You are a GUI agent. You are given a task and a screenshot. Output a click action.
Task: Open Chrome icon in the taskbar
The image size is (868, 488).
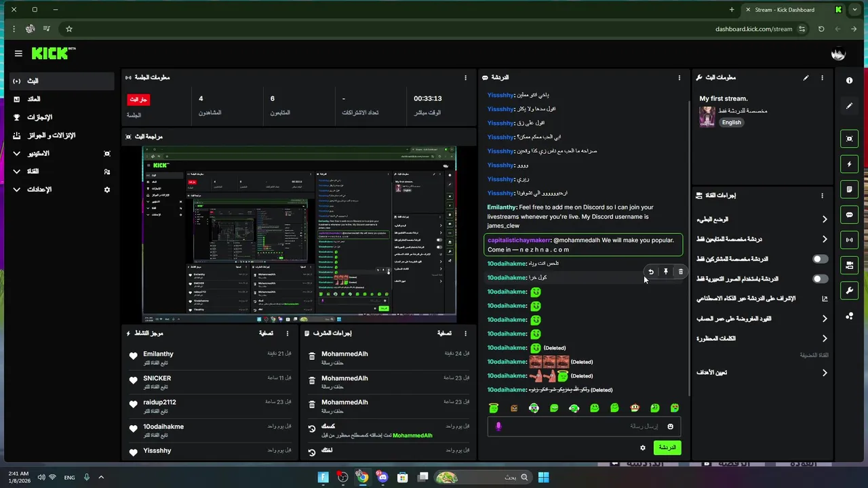pyautogui.click(x=363, y=477)
